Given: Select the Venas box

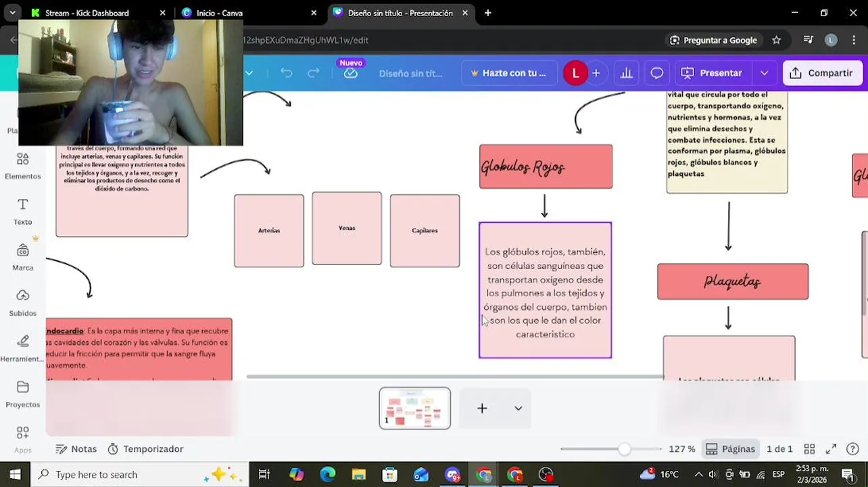Looking at the screenshot, I should 347,228.
